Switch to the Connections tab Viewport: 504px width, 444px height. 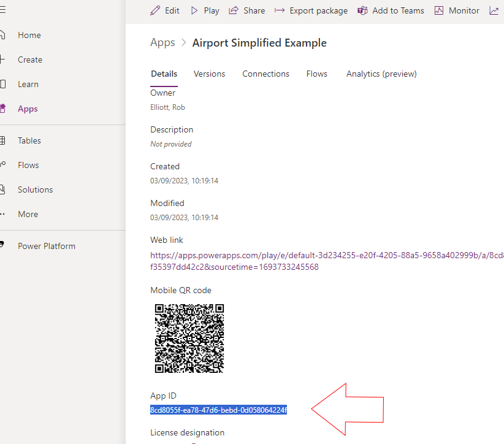[x=266, y=74]
